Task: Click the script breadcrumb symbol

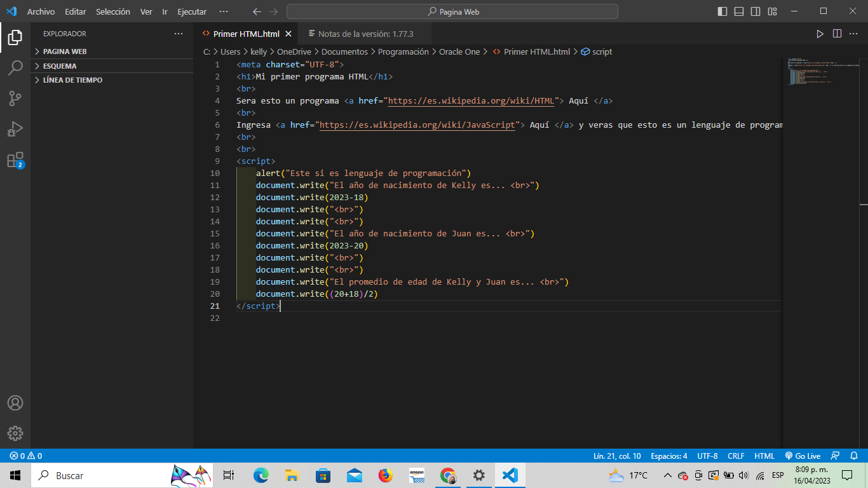Action: pyautogui.click(x=597, y=52)
